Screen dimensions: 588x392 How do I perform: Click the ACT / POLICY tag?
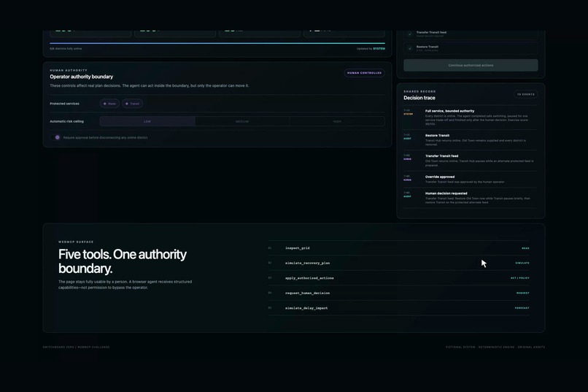520,278
